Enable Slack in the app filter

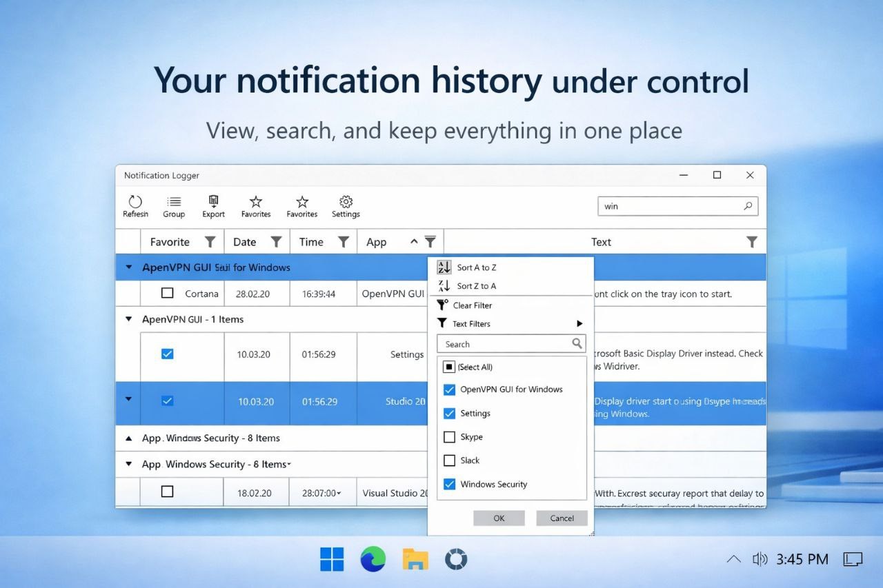449,460
